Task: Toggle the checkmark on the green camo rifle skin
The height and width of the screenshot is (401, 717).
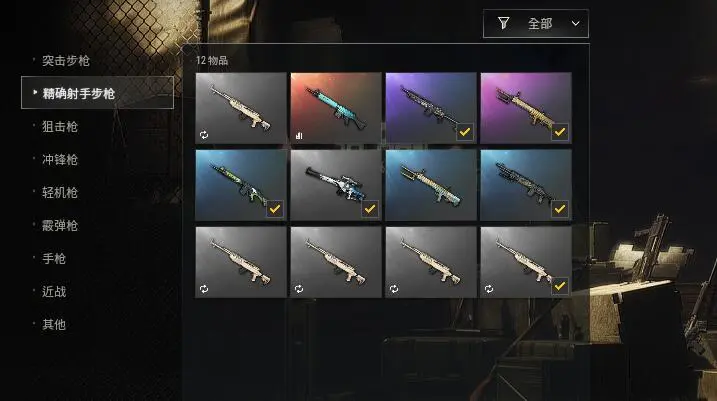Action: tap(275, 209)
